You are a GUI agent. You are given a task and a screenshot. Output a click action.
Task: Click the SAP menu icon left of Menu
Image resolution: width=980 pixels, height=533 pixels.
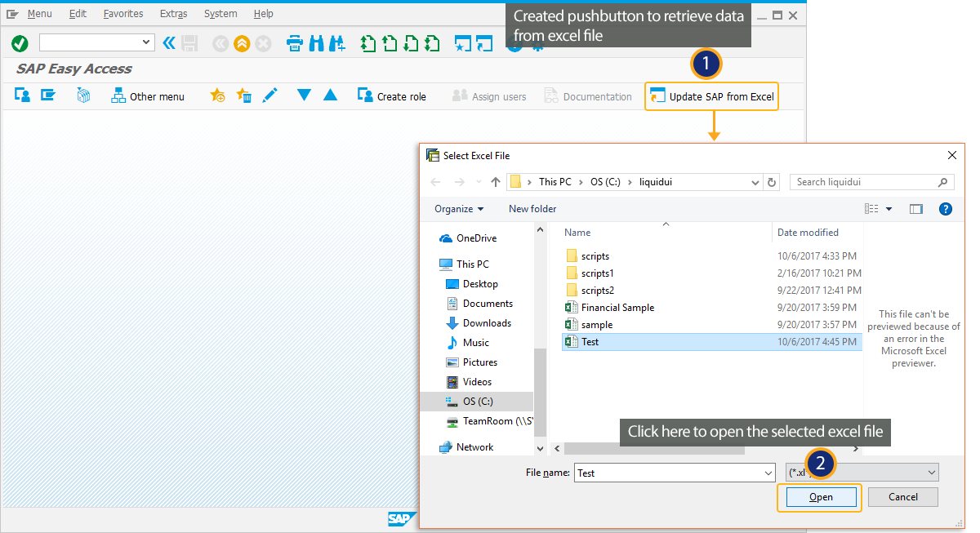coord(12,14)
